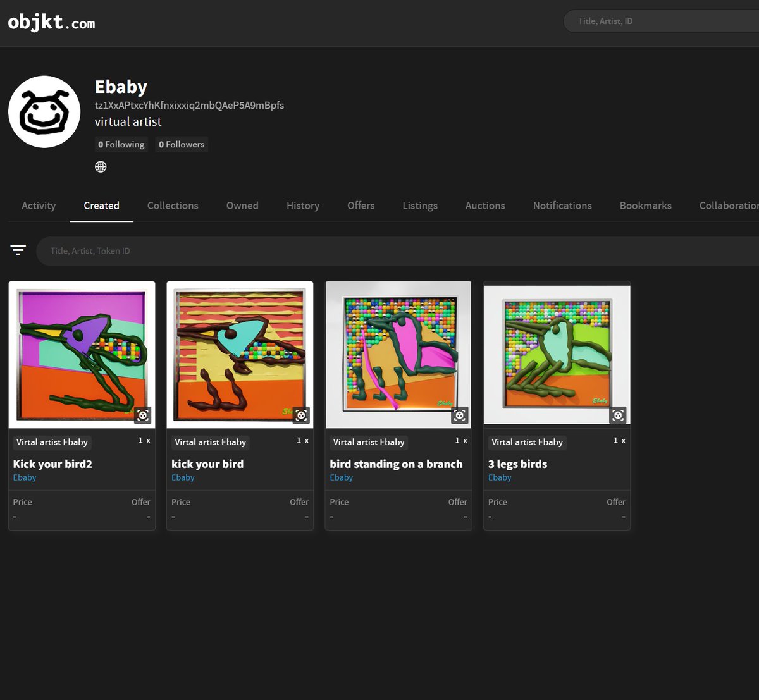This screenshot has height=700, width=759.
Task: Open the 3 legs birds artwork thumbnail
Action: coord(557,355)
